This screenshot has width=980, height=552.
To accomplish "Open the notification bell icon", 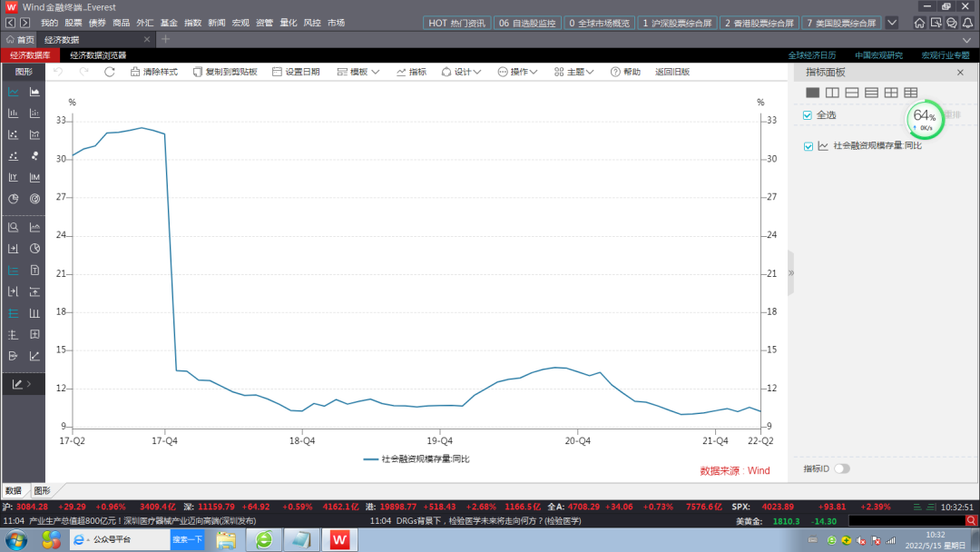I will [x=967, y=23].
